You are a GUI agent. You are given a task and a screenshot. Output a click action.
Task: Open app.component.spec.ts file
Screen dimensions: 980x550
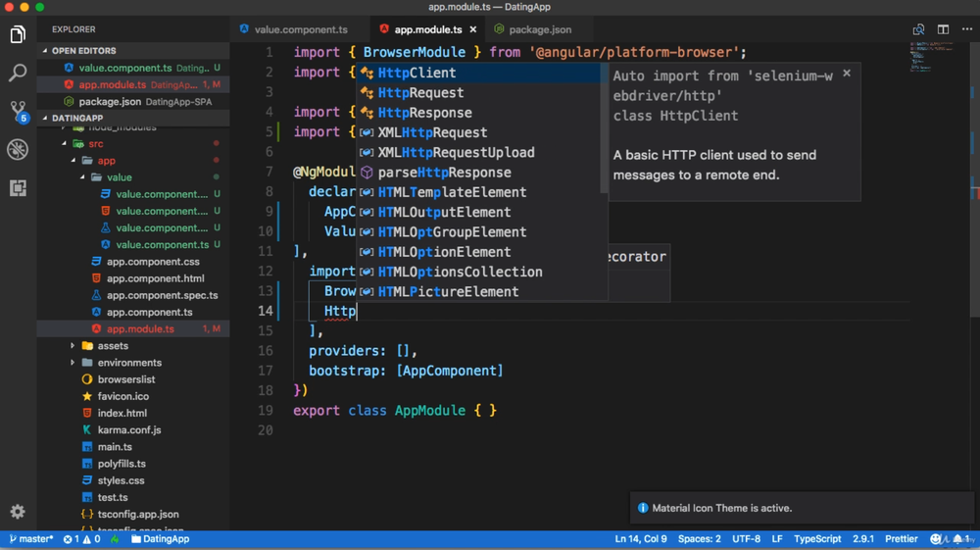pos(133,295)
